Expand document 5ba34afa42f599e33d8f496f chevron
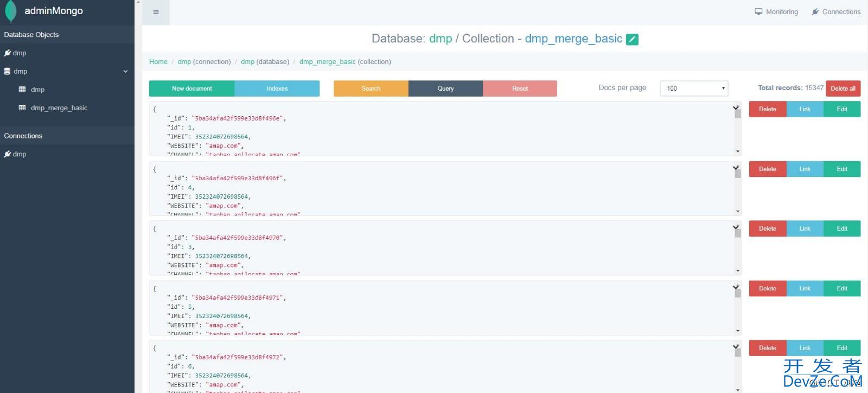868x393 pixels. click(x=736, y=168)
